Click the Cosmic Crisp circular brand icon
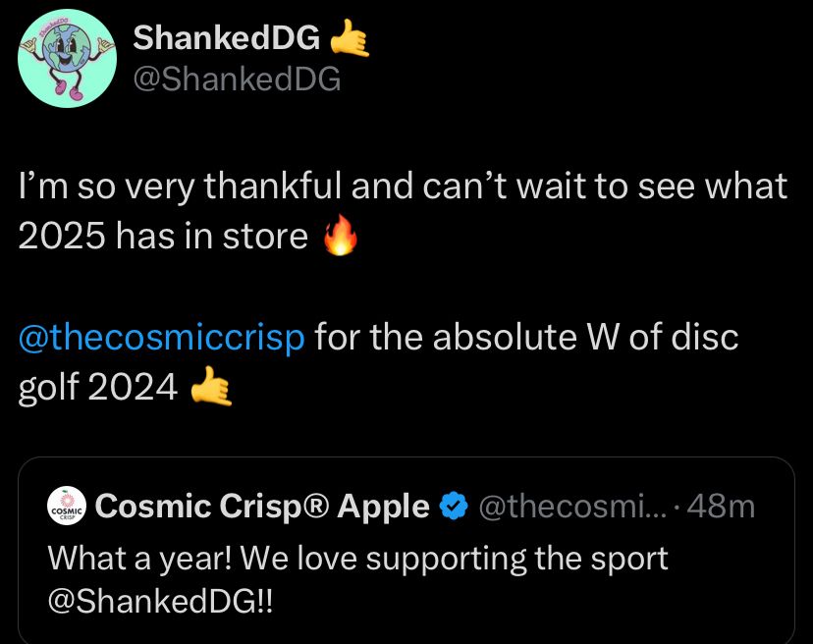The image size is (813, 644). click(66, 507)
